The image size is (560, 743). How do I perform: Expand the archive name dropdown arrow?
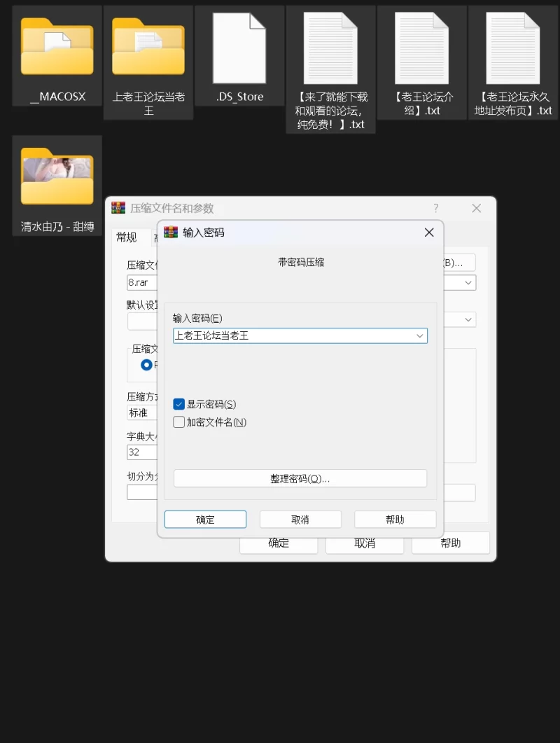(x=468, y=283)
